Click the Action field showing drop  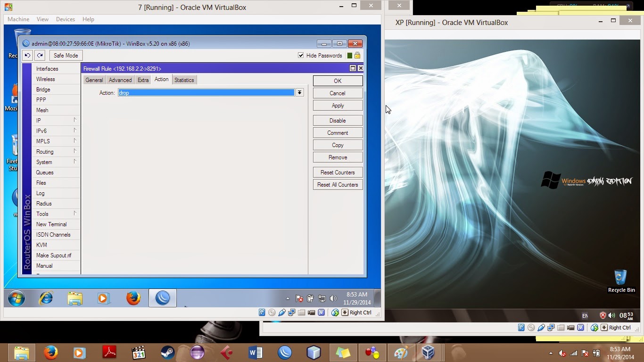(x=206, y=93)
